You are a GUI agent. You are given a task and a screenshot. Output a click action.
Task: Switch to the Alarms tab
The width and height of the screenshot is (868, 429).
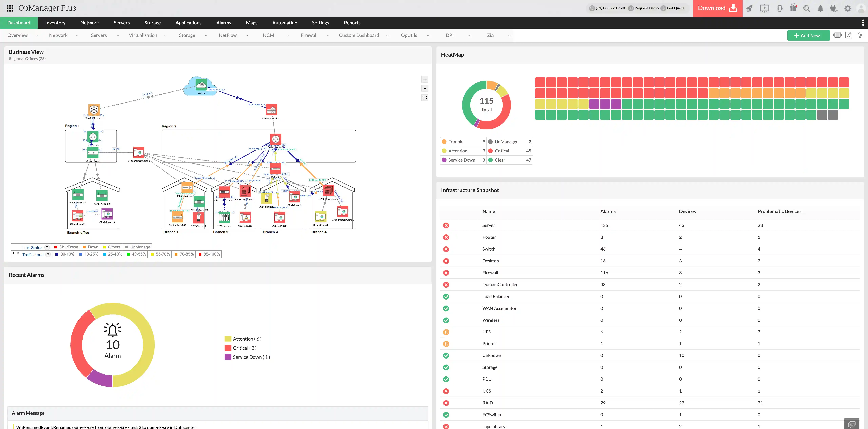(x=223, y=23)
